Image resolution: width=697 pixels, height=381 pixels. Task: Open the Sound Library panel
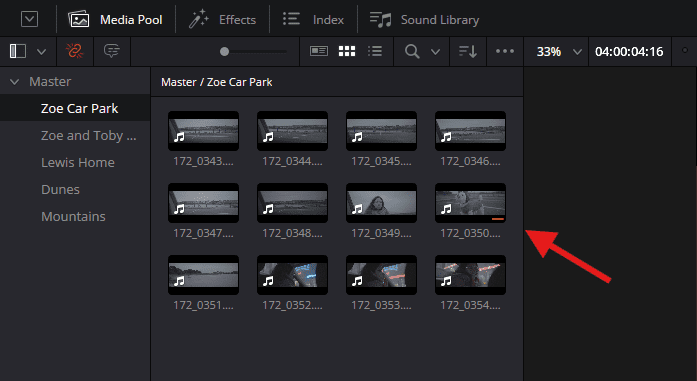(425, 20)
